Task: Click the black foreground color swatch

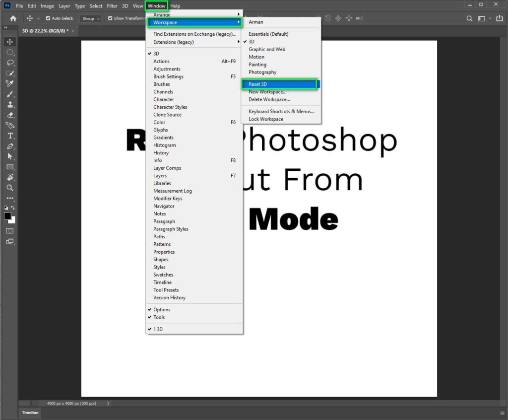Action: coord(7,215)
